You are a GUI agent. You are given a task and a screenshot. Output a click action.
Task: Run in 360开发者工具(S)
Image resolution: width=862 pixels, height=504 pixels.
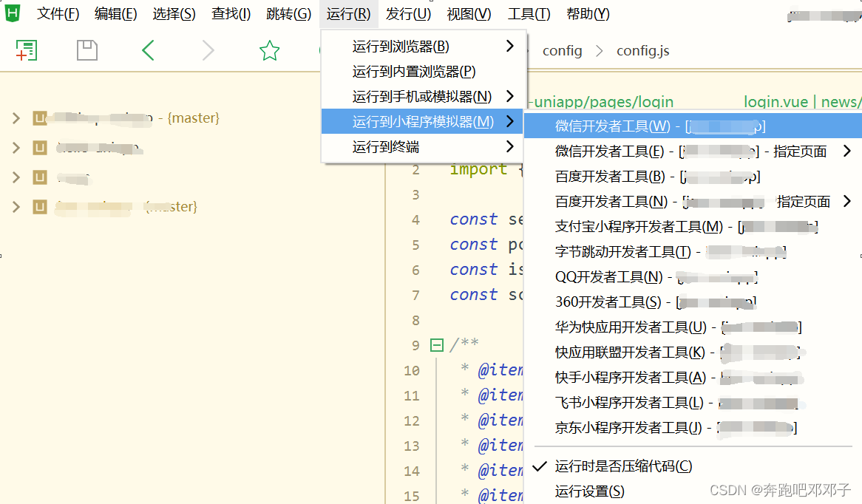(693, 302)
